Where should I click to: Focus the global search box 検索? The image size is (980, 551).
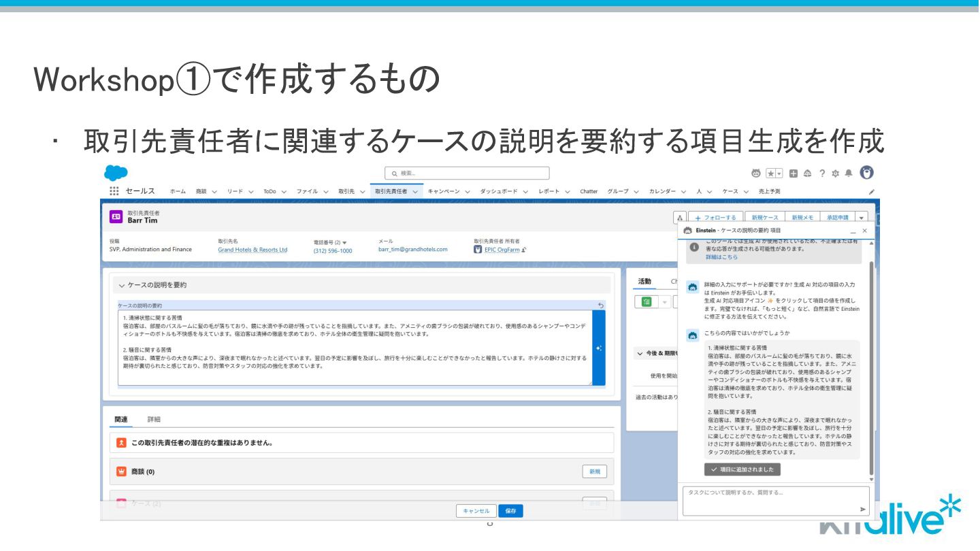[467, 173]
